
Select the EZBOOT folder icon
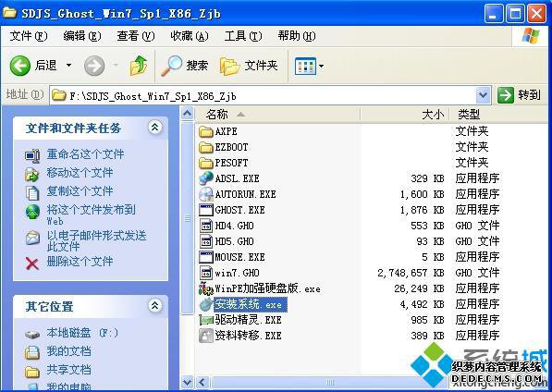[x=206, y=147]
